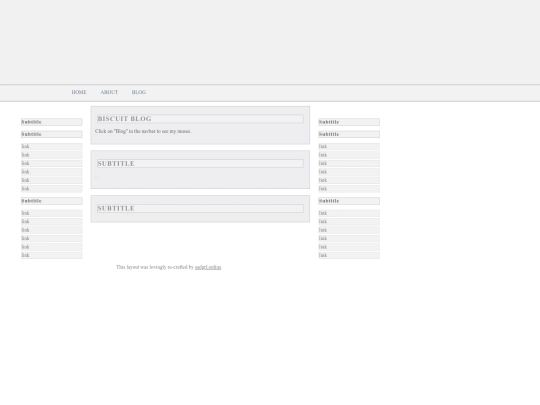
Task: Click the topmost Subtitle in left sidebar
Action: 52,122
